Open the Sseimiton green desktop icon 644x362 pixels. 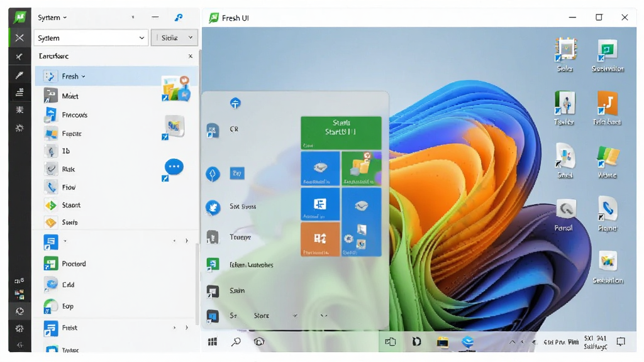(608, 55)
